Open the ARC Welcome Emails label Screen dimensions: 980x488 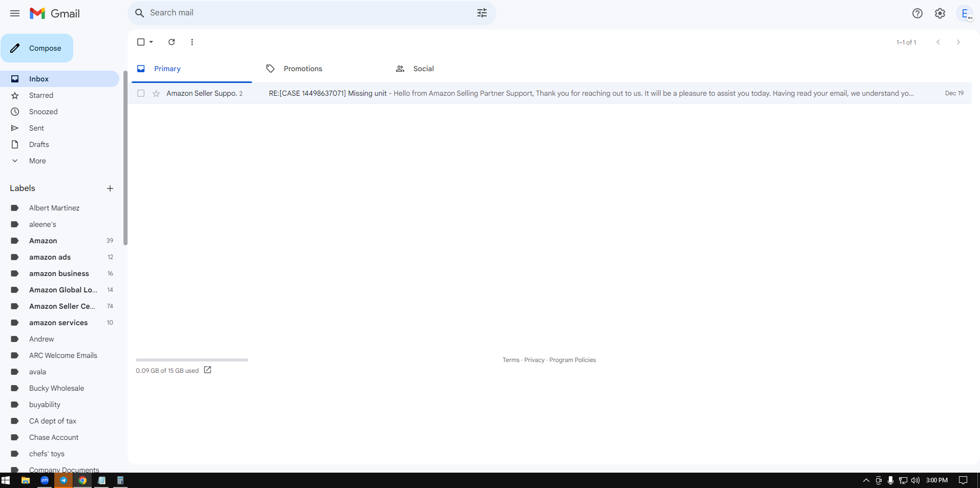point(59,355)
